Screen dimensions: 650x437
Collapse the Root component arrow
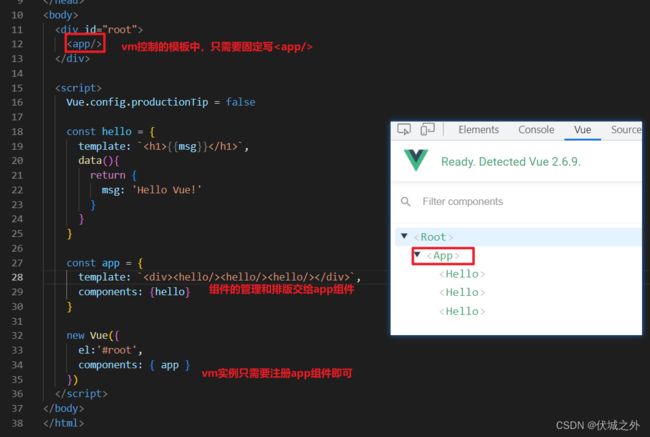point(404,236)
